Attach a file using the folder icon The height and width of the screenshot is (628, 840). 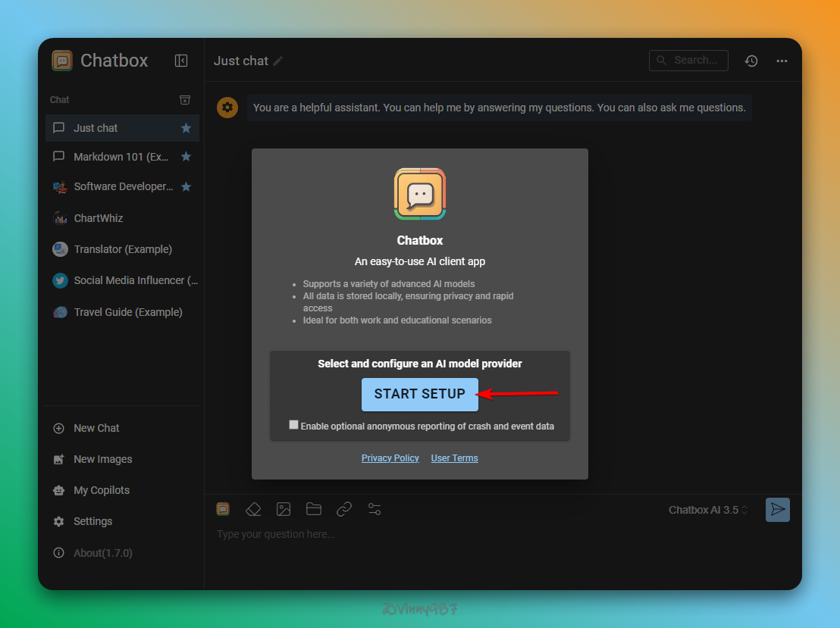pyautogui.click(x=314, y=509)
